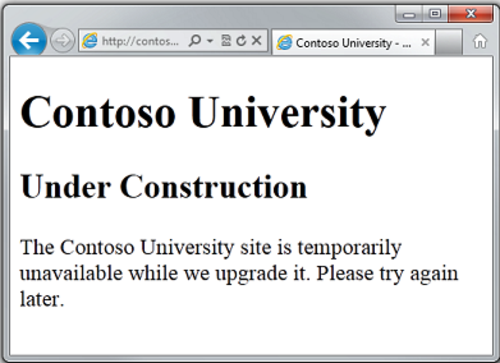Click the Internet Explorer icon in address bar
Viewport: 500px width, 363px height.
point(90,41)
